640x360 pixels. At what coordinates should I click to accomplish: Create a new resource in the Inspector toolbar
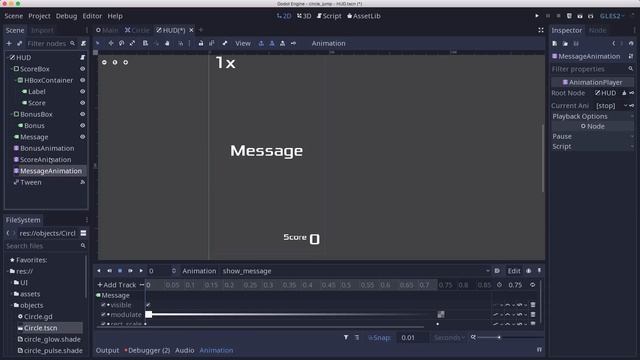[x=555, y=43]
